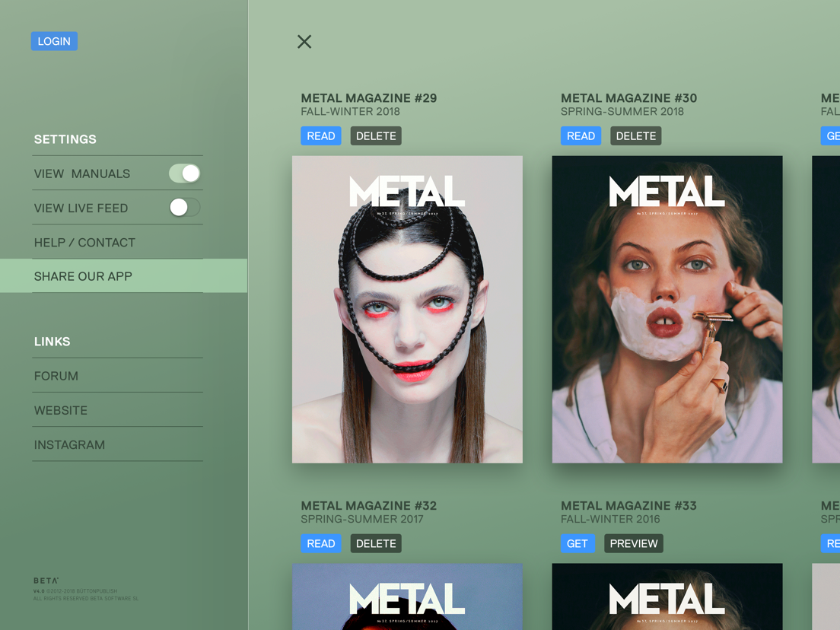
Task: Open Help / Contact menu entry
Action: (117, 242)
